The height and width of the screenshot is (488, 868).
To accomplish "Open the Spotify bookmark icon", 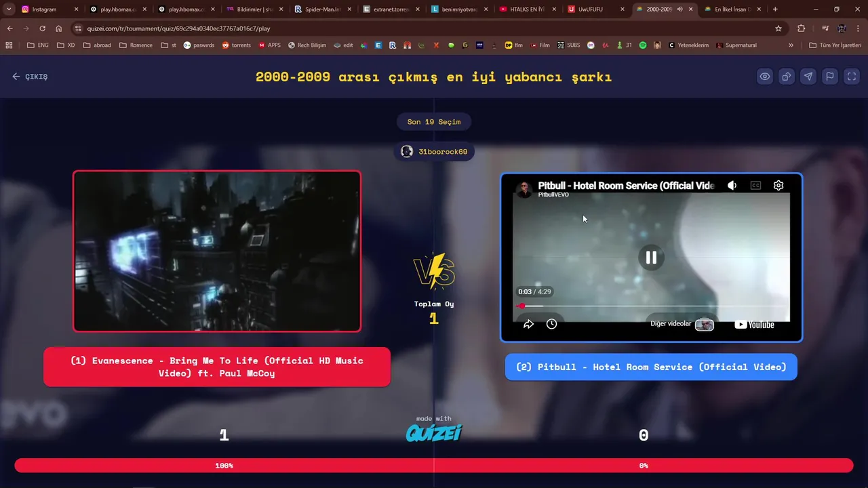I will (643, 45).
